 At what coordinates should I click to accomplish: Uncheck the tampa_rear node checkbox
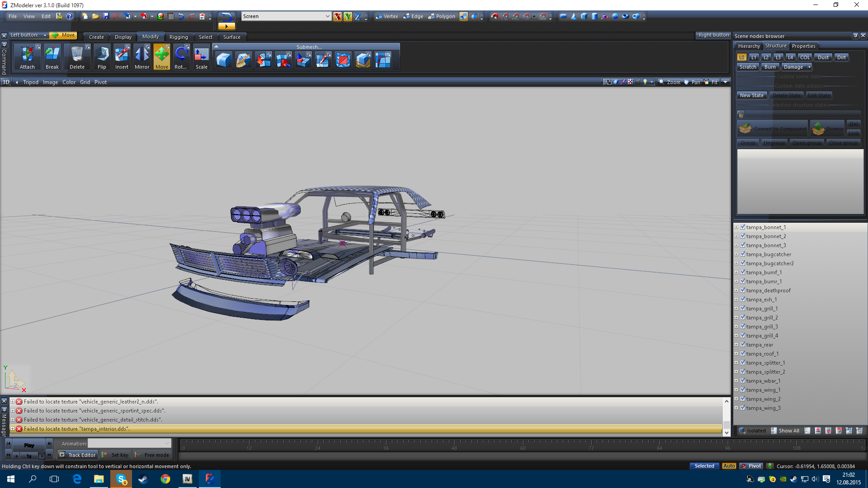click(743, 345)
